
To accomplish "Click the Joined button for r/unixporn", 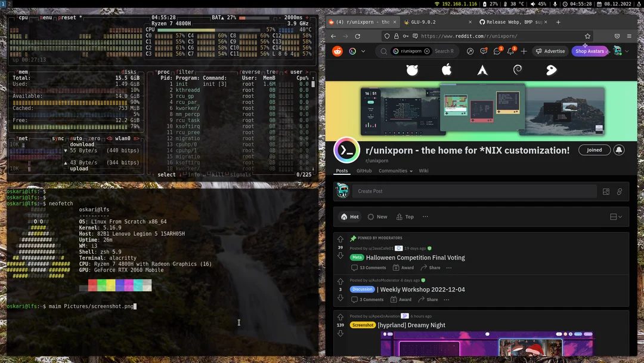I will (594, 150).
